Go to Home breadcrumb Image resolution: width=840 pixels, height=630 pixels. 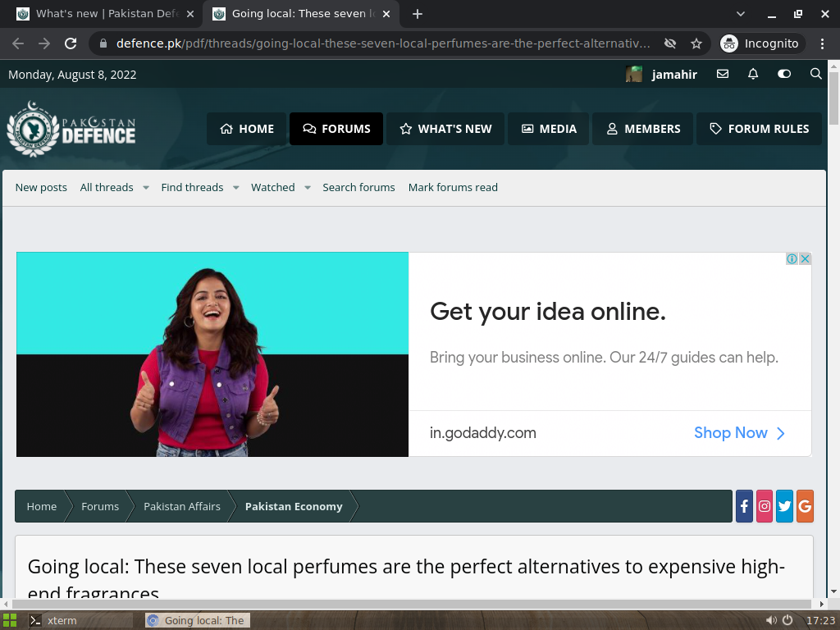(x=42, y=506)
